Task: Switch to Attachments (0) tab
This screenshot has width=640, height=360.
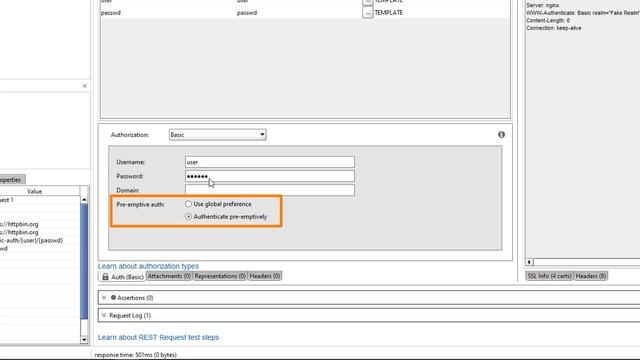Action: coord(169,276)
